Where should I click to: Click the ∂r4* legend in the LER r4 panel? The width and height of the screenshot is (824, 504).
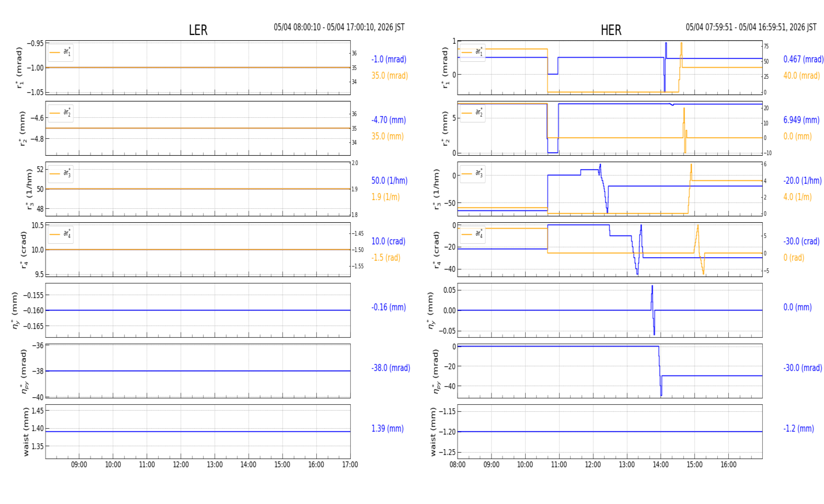[61, 235]
